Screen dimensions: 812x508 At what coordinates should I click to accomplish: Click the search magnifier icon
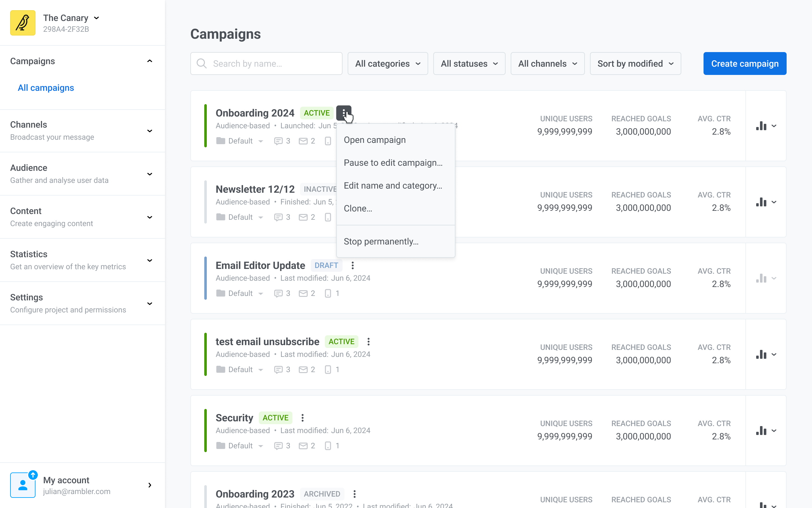pyautogui.click(x=202, y=63)
